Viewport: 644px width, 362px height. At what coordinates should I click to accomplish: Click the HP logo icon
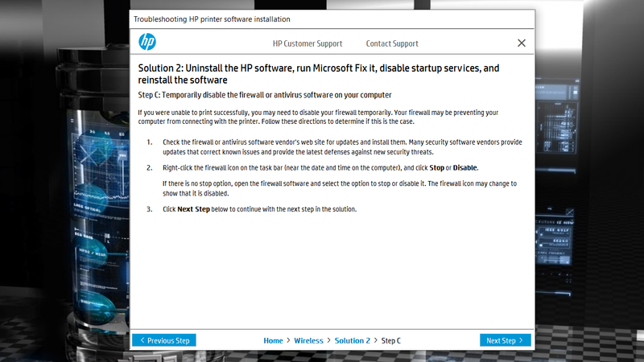click(147, 42)
